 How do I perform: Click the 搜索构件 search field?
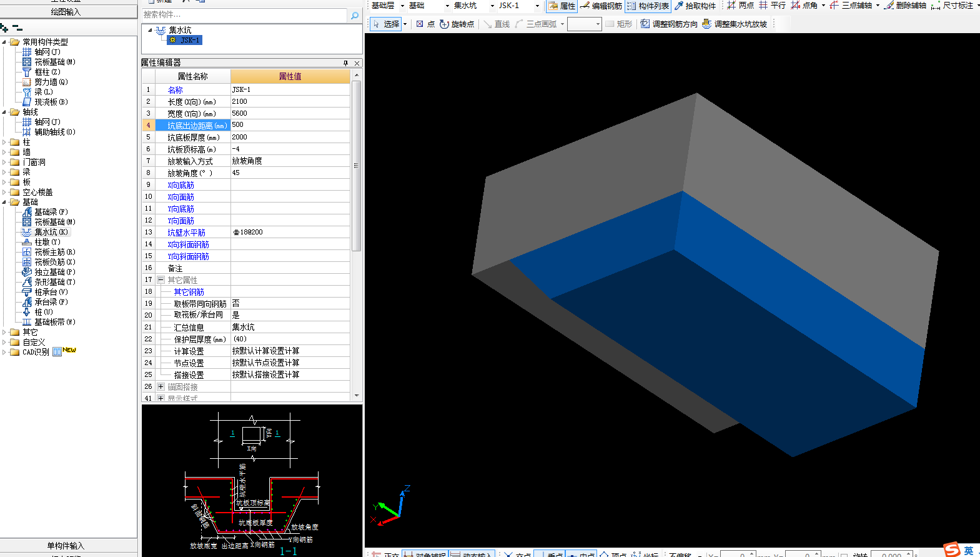click(244, 15)
